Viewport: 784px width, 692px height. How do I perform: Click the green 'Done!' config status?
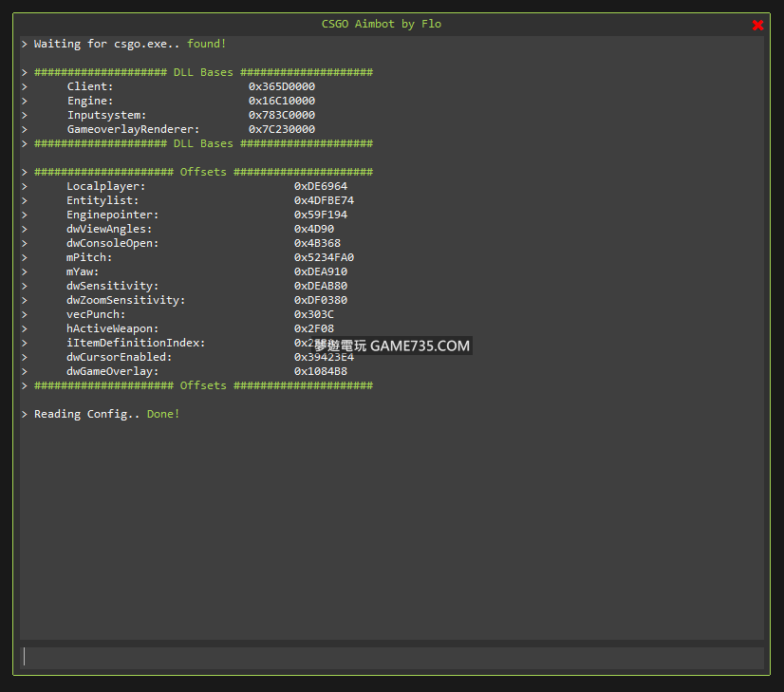pos(163,414)
